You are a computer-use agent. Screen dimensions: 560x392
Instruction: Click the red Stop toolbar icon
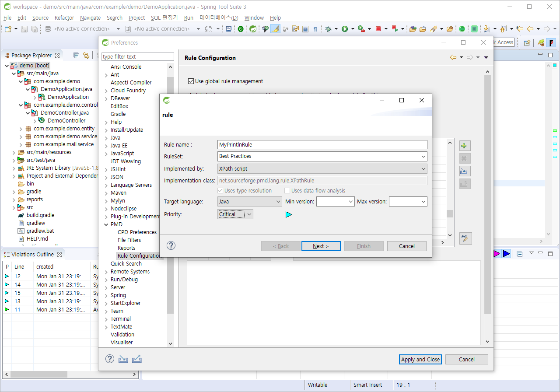pos(378,29)
